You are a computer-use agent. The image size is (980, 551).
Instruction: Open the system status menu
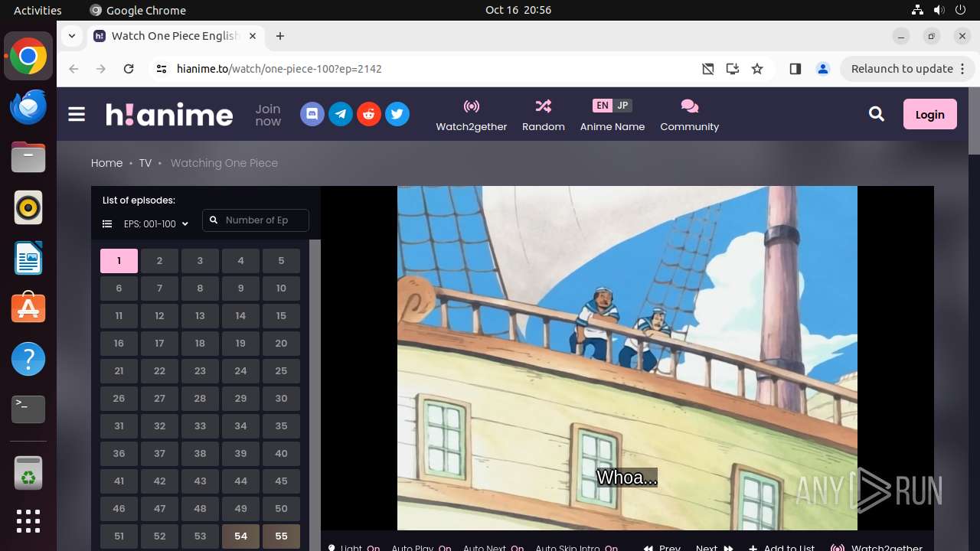(x=940, y=10)
